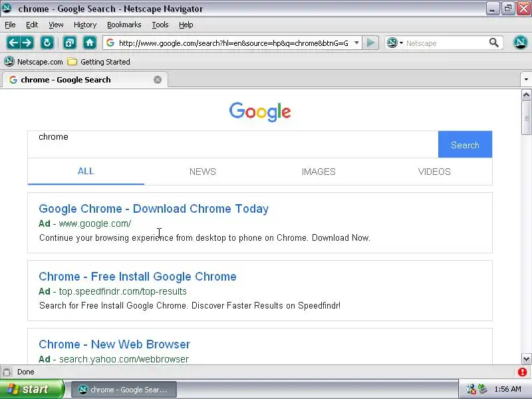Click the Continue your browsing experience description

(205, 238)
